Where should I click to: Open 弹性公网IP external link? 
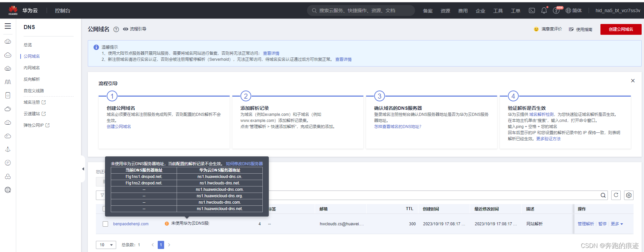36,125
